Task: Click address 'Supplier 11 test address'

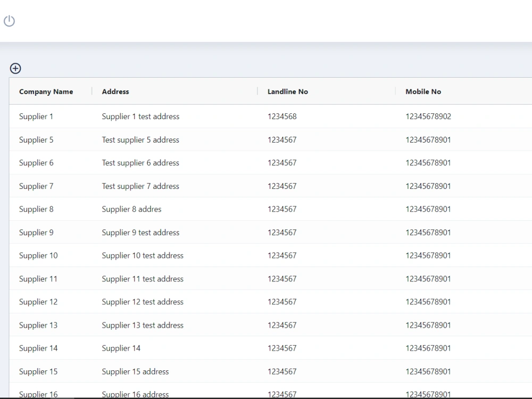Action: (x=143, y=279)
